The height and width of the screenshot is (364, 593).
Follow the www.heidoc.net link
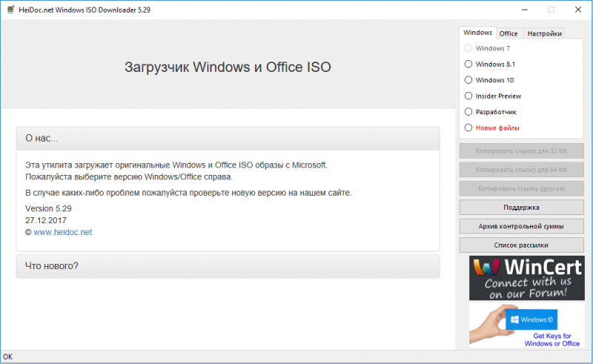[x=63, y=232]
